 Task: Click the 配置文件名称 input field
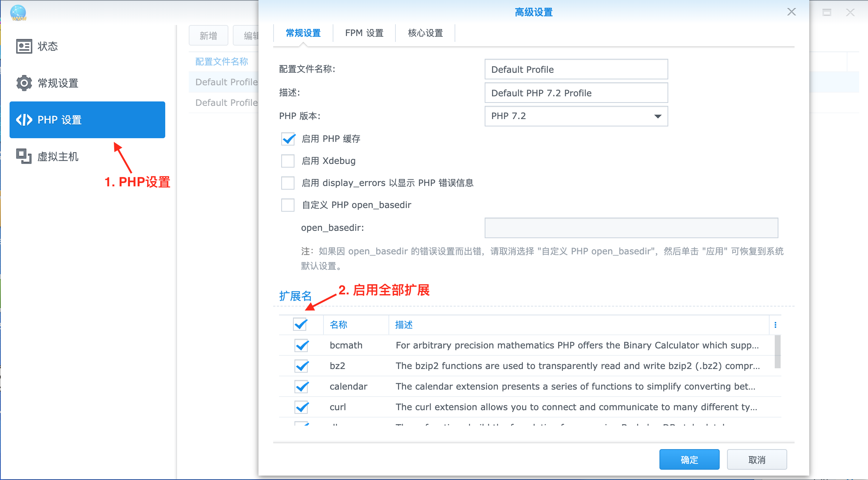pos(576,69)
